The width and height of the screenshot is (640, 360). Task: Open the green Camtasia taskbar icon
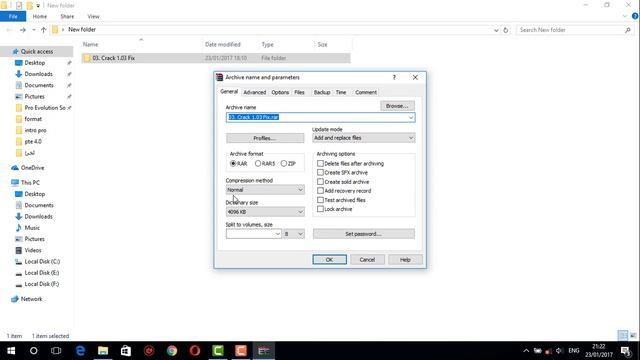pos(218,351)
